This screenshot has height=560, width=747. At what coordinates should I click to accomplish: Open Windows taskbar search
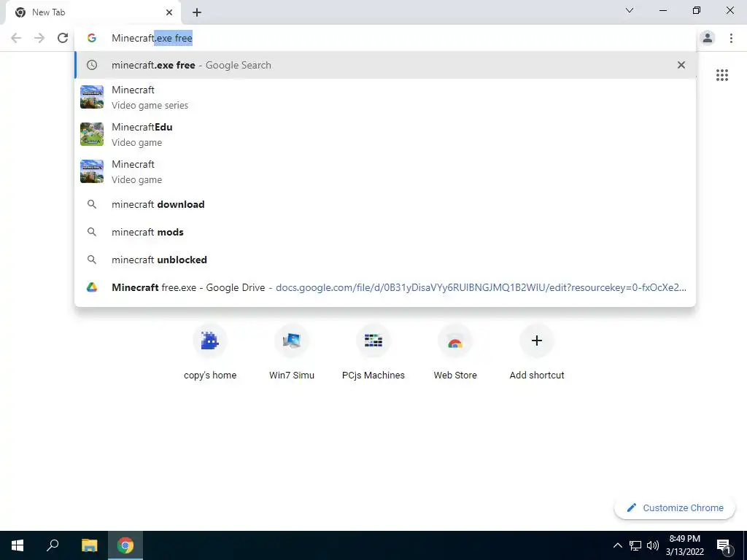[53, 545]
